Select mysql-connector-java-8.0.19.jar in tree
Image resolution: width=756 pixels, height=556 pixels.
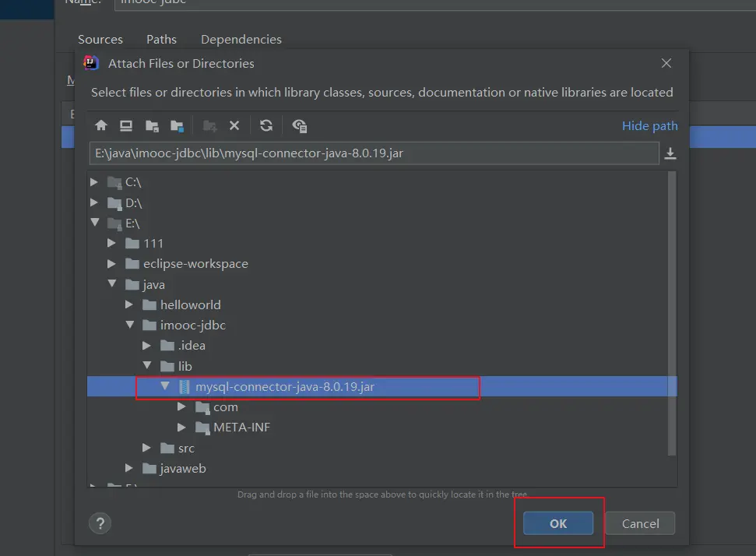tap(284, 387)
